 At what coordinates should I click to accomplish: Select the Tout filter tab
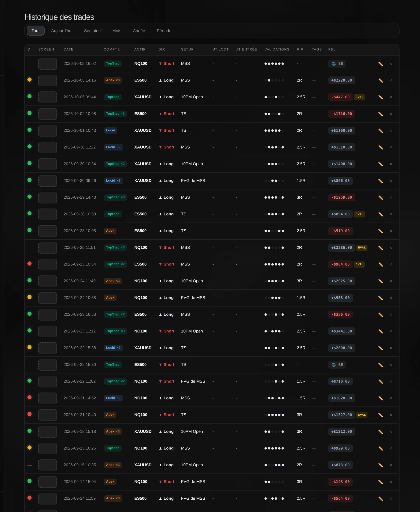pos(35,31)
